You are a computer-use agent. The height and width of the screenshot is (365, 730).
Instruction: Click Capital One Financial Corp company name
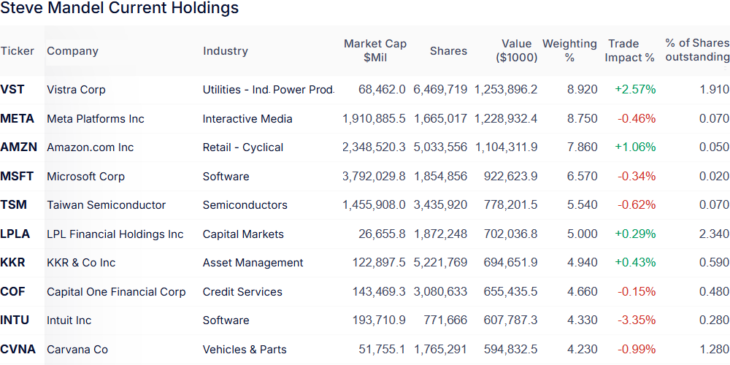116,292
